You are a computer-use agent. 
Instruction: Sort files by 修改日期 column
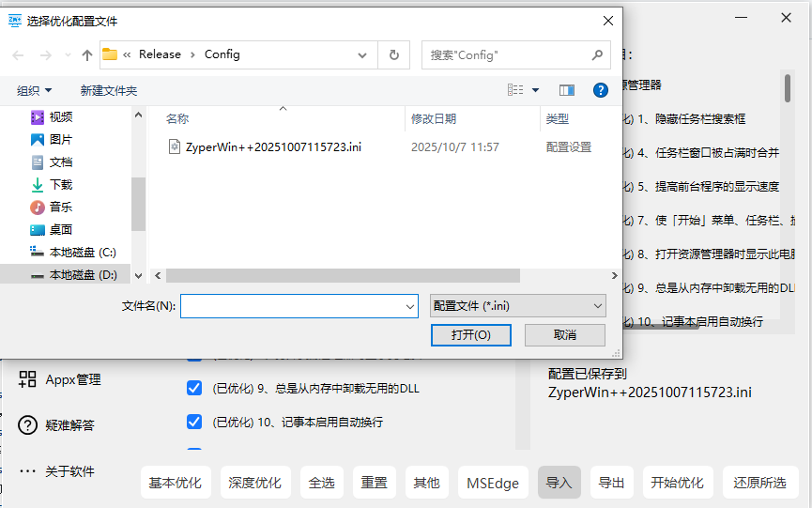pos(434,119)
